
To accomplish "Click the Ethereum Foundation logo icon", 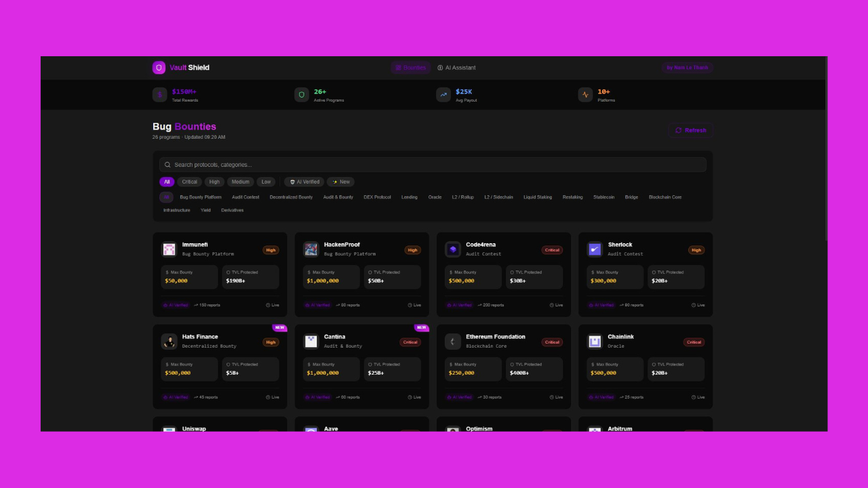I will point(453,342).
